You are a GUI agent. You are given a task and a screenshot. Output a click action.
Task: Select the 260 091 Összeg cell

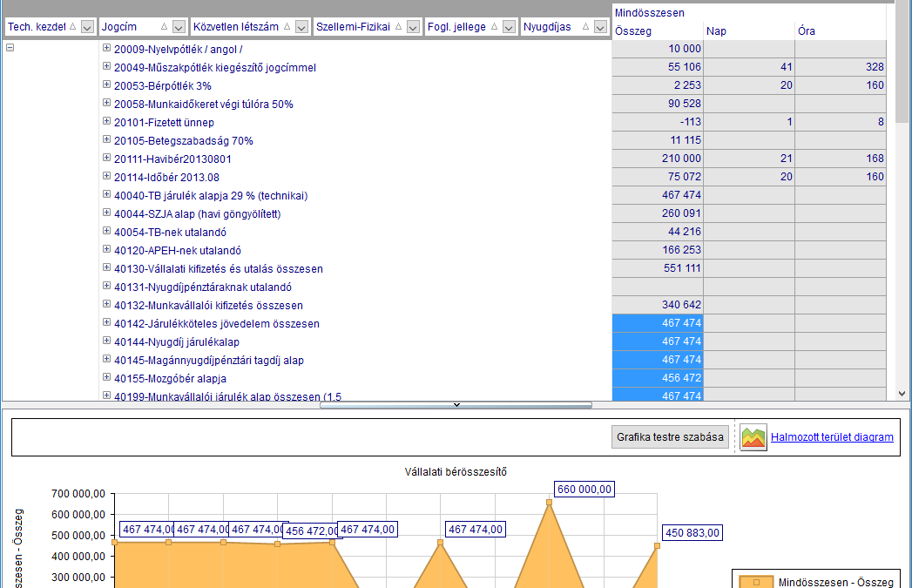coord(658,213)
